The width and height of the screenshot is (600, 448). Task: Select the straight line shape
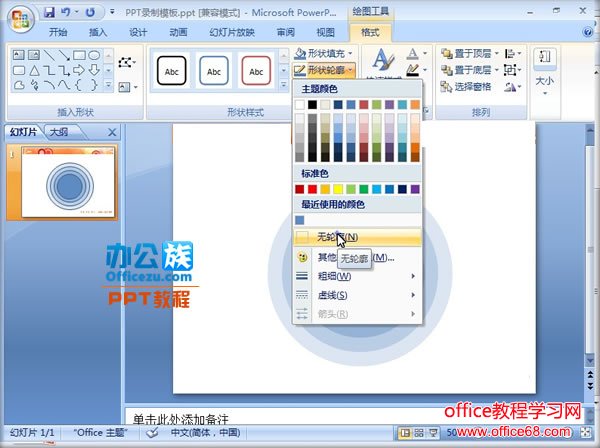pos(49,55)
